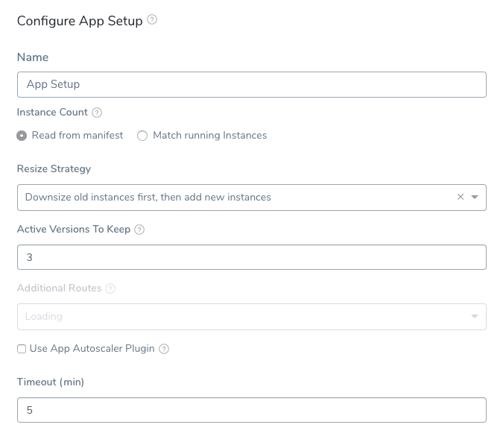This screenshot has width=503, height=448.
Task: Clear the selected Resize Strategy with X
Action: 461,197
